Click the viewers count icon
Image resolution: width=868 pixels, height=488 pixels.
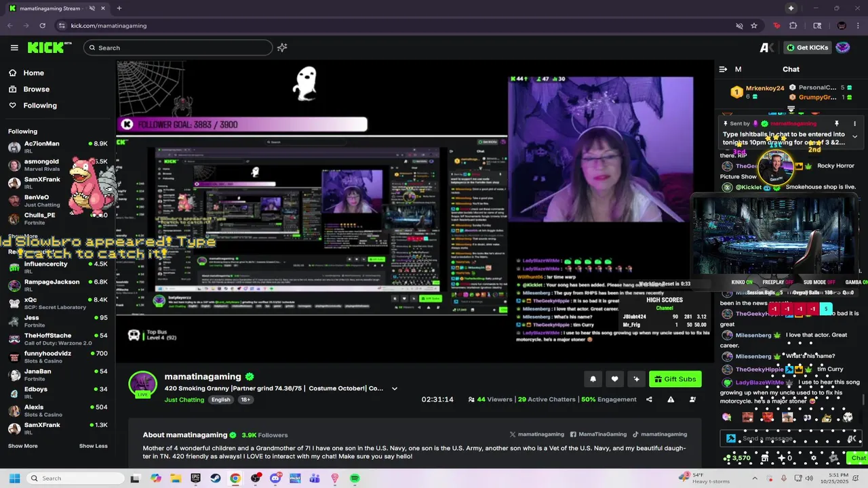(471, 399)
